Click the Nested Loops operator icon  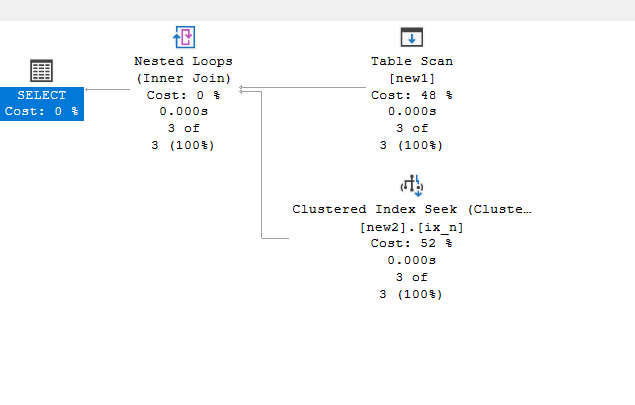[x=184, y=37]
